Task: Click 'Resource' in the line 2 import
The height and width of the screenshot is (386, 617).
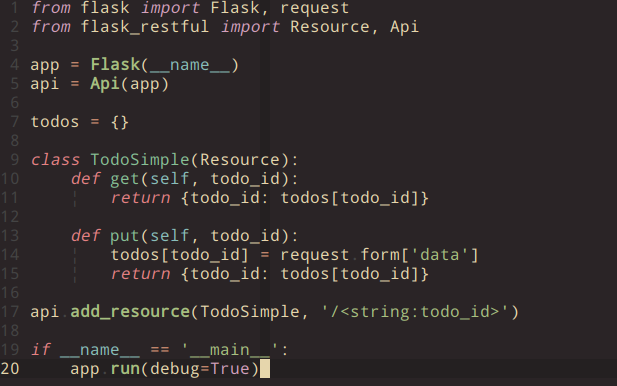Action: (330, 27)
